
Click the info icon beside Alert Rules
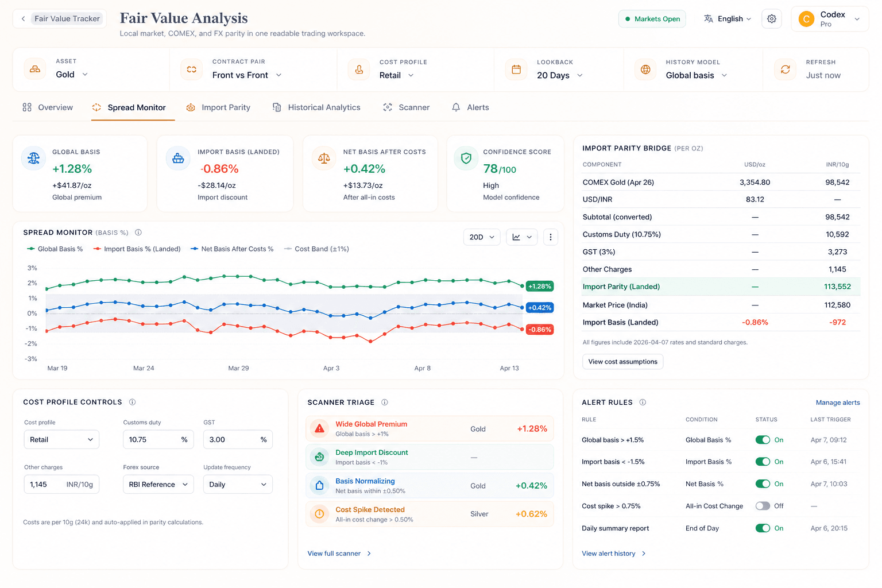pyautogui.click(x=643, y=403)
